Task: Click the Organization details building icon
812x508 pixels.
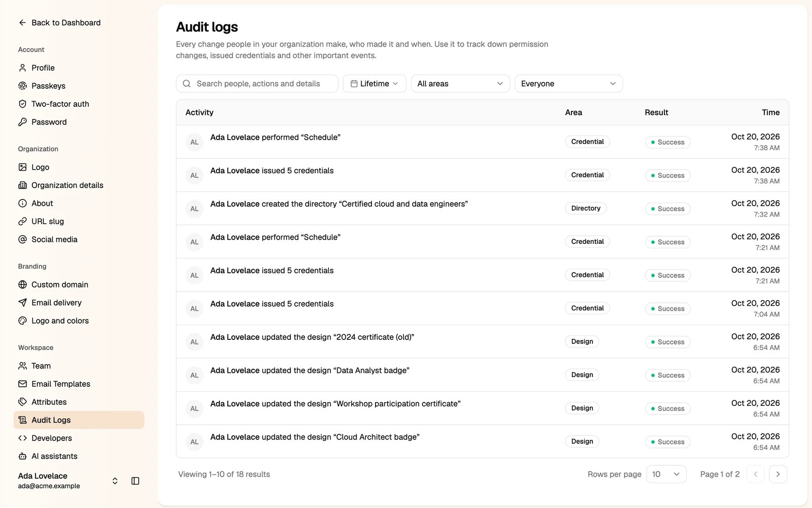Action: click(22, 185)
